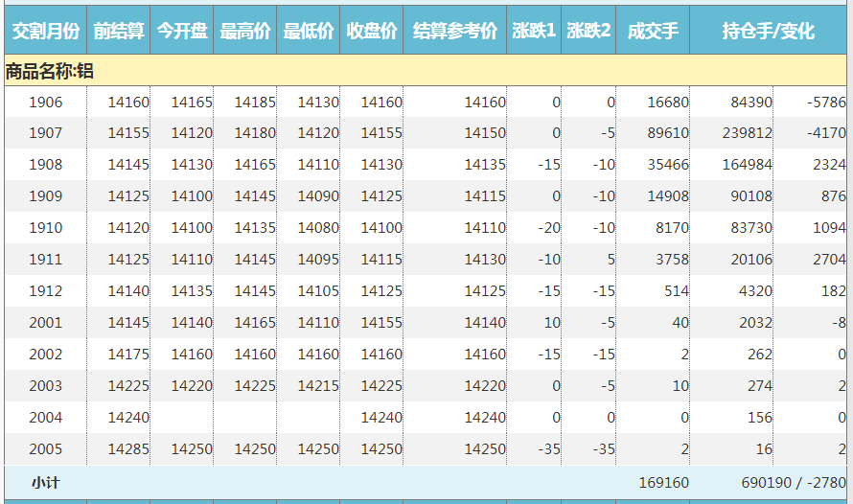Select the 2004 delivery month cell
The image size is (853, 504).
point(46,418)
